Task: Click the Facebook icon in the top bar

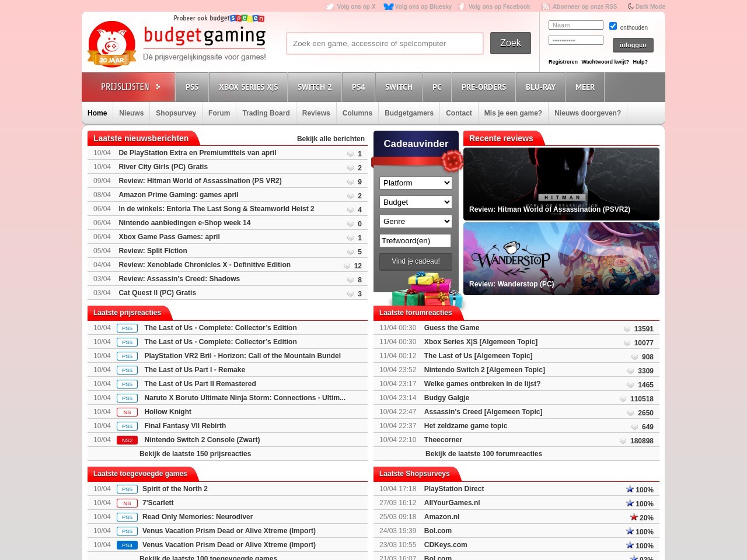Action: point(462,6)
